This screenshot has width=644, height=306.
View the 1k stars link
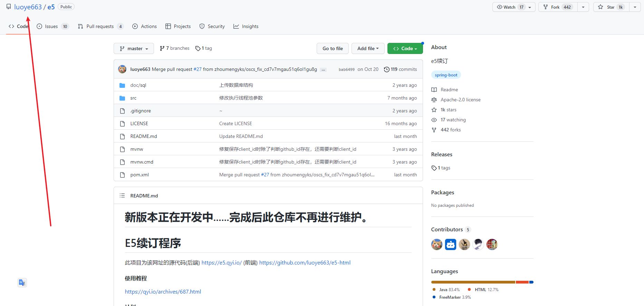tap(444, 110)
